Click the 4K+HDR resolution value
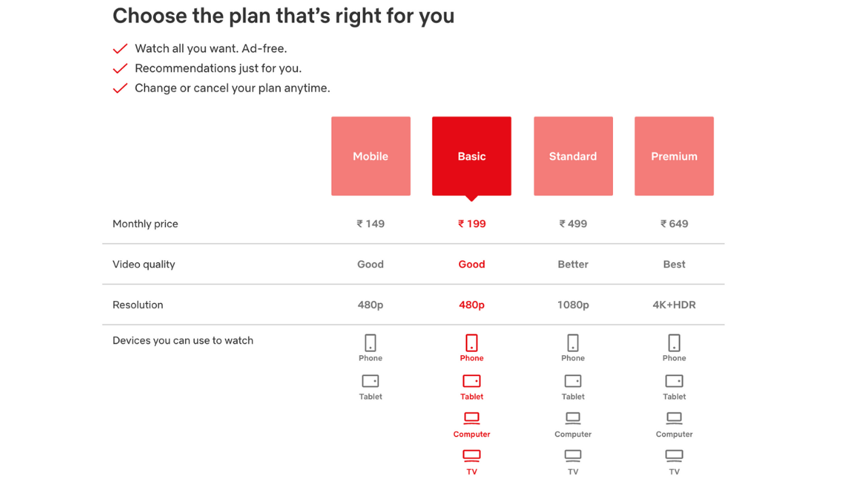The width and height of the screenshot is (868, 488). (x=674, y=305)
